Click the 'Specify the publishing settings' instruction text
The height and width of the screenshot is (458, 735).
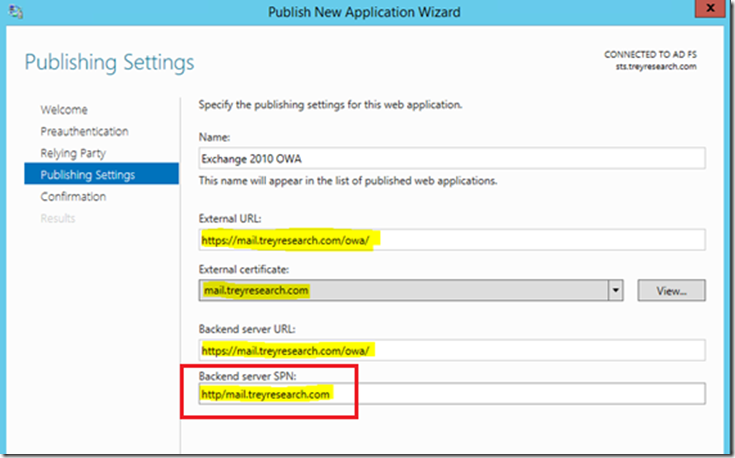330,105
